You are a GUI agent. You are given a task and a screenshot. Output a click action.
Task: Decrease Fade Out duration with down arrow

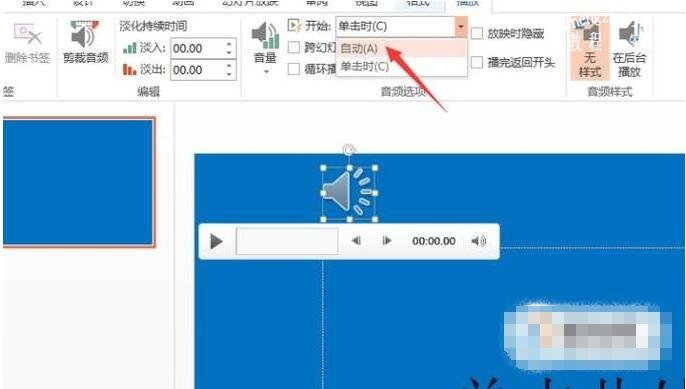pos(230,75)
